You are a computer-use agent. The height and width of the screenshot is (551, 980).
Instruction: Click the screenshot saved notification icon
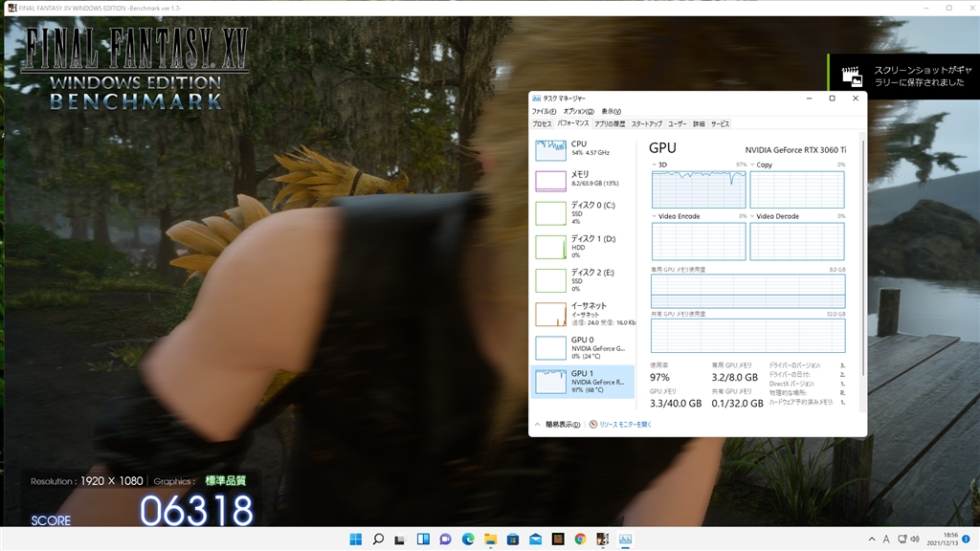point(852,77)
